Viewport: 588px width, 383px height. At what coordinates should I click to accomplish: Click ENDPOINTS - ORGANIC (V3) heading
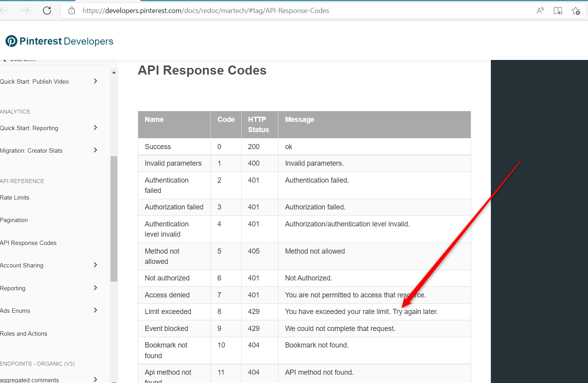coord(37,364)
